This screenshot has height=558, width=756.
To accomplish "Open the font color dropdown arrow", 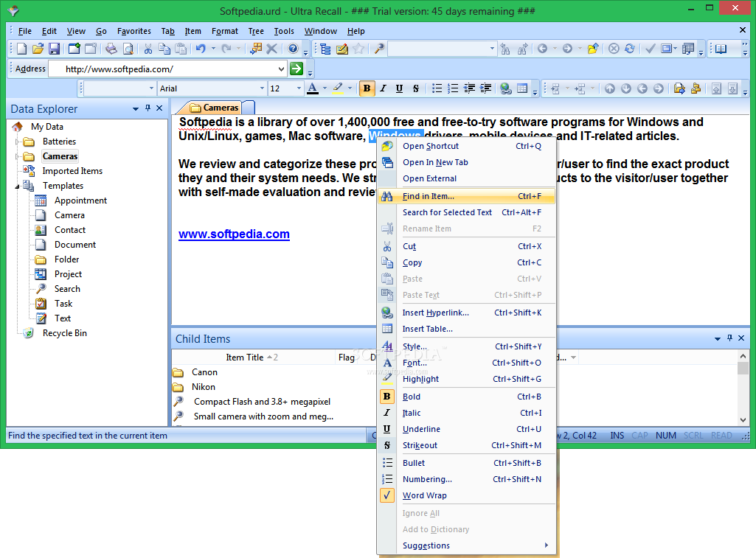I will tap(325, 88).
